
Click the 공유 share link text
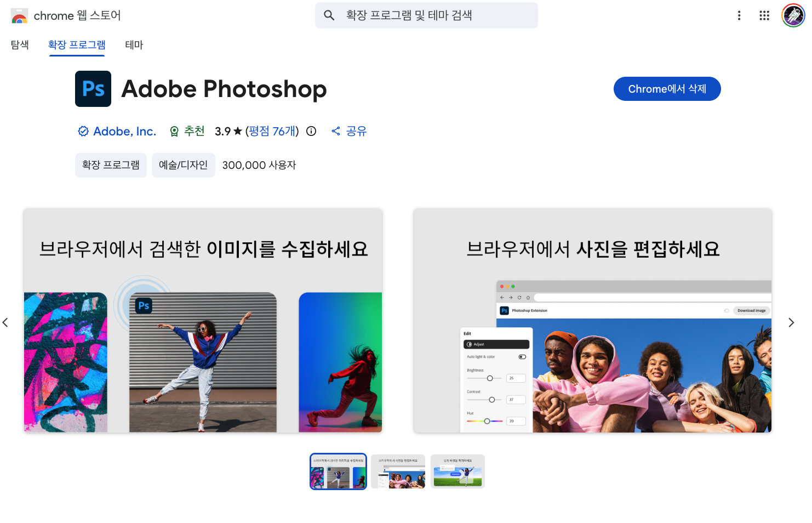356,131
